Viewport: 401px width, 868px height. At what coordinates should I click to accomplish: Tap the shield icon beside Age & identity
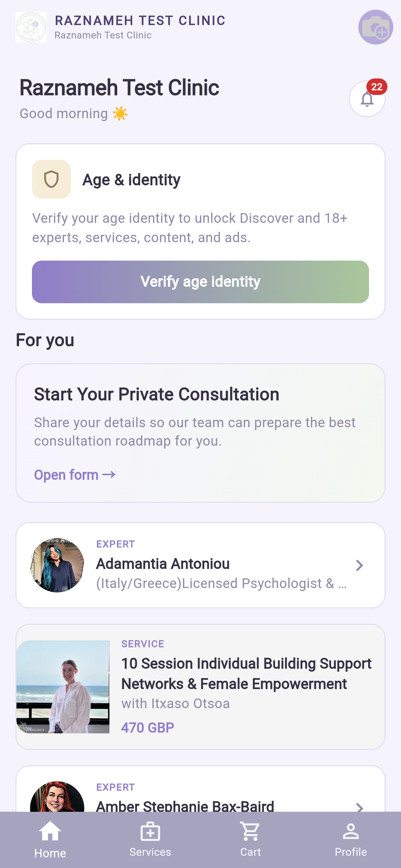(51, 179)
